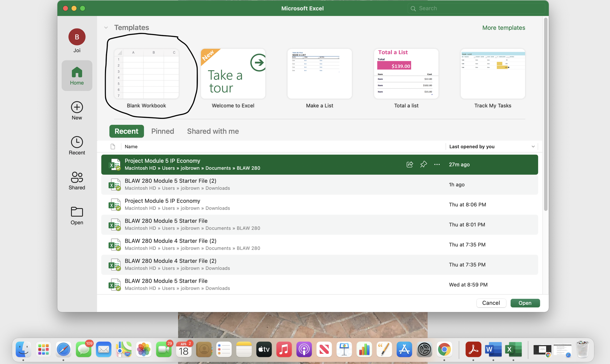Sort by the file type icon column
This screenshot has width=610, height=364.
[x=113, y=146]
